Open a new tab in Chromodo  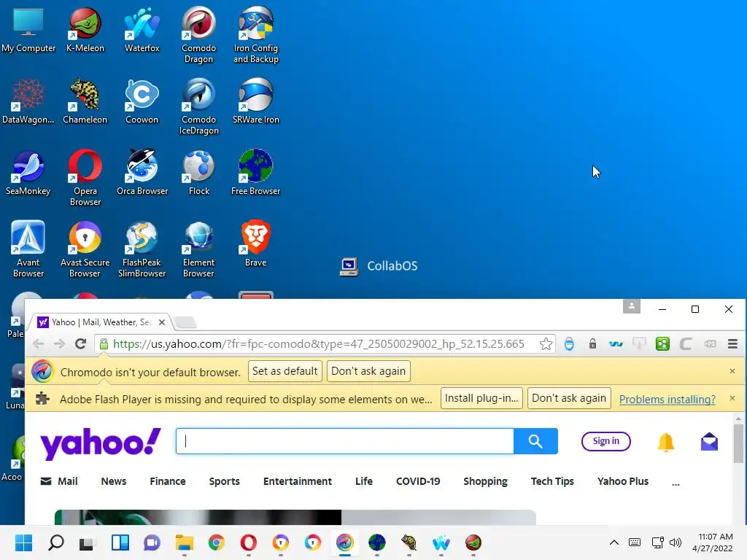[x=185, y=322]
